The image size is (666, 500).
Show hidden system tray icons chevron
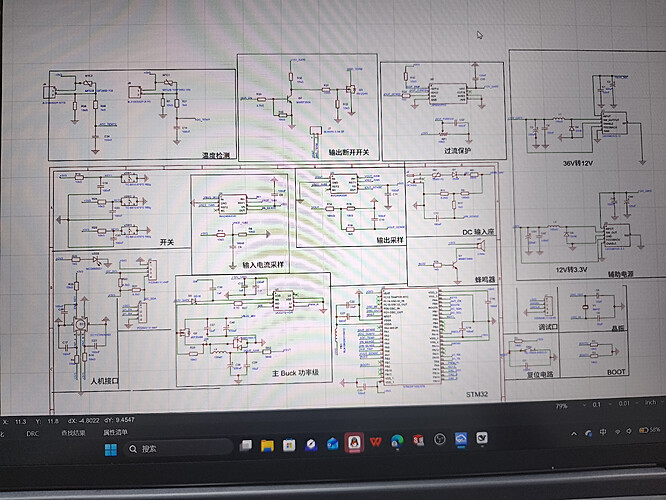pos(574,434)
